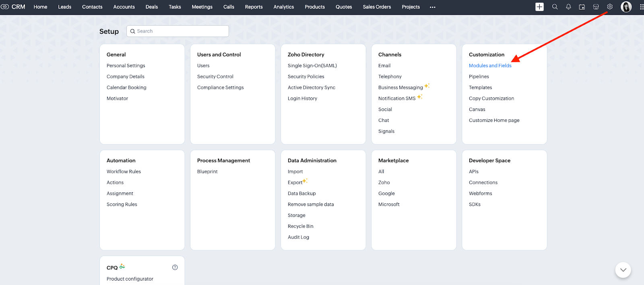This screenshot has height=285, width=644.
Task: Open Microsoft under Marketplace
Action: pyautogui.click(x=389, y=204)
